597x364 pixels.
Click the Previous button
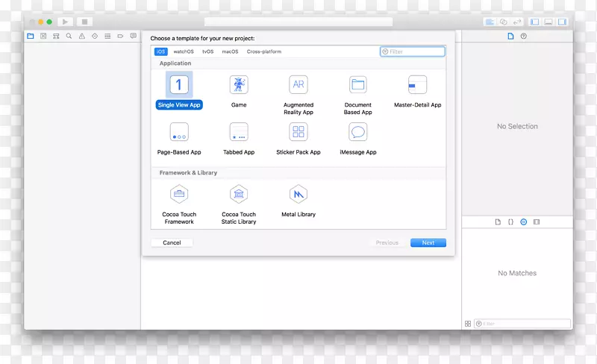387,242
